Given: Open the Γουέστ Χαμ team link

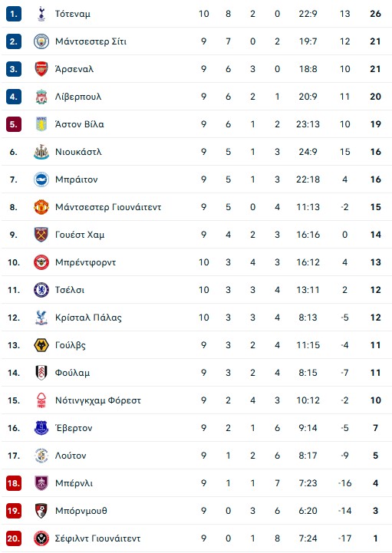Looking at the screenshot, I should 80,235.
